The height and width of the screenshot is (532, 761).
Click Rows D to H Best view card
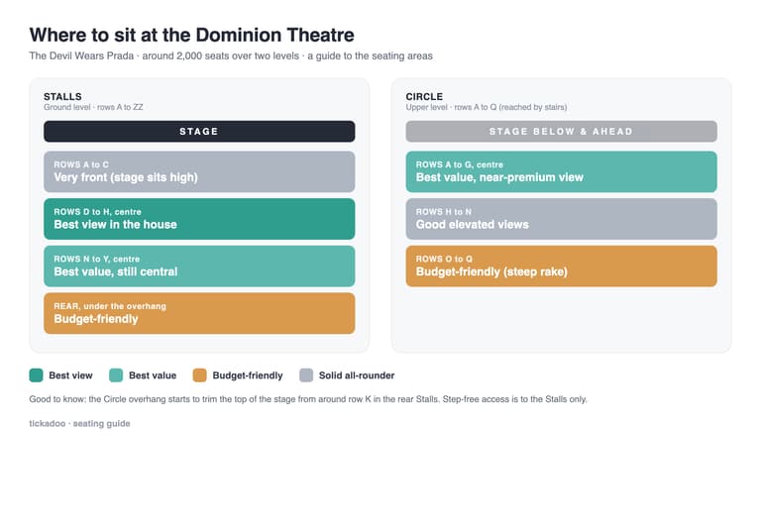(x=199, y=219)
